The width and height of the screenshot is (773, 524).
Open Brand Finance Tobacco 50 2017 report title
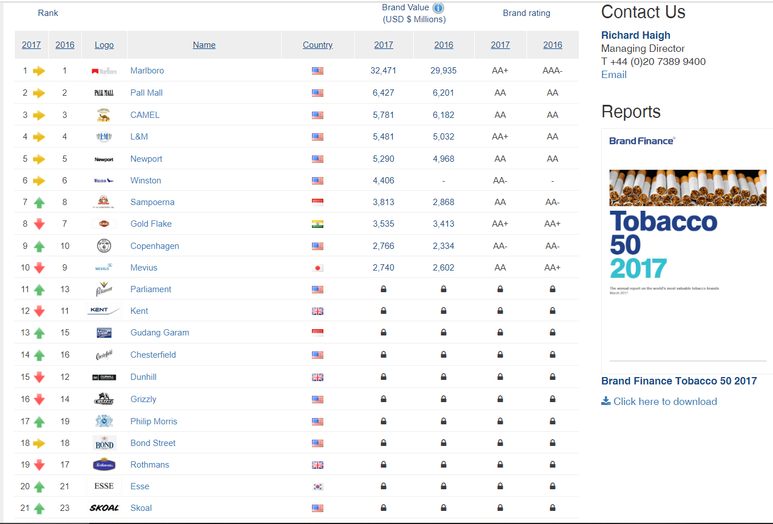679,381
